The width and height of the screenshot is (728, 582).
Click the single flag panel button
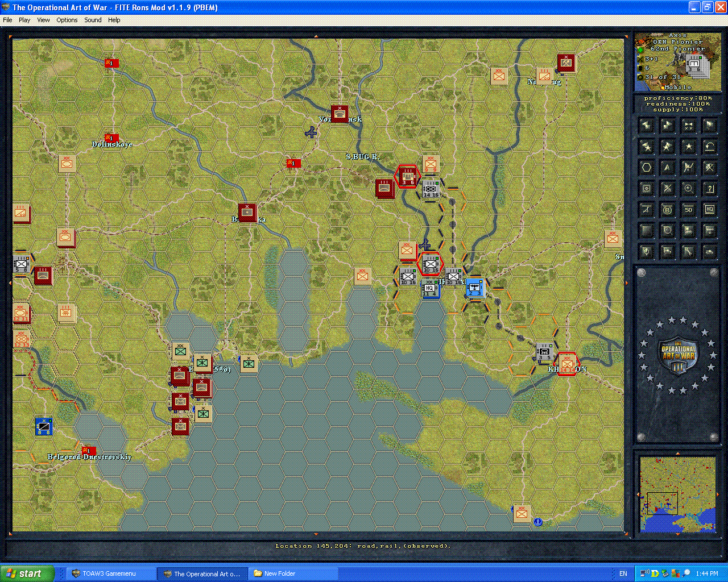click(x=709, y=126)
